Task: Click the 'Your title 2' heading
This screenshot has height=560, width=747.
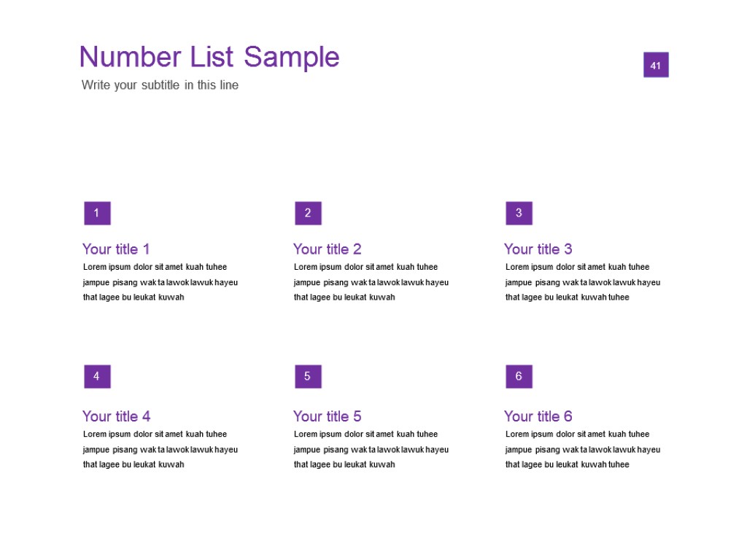Action: point(327,249)
